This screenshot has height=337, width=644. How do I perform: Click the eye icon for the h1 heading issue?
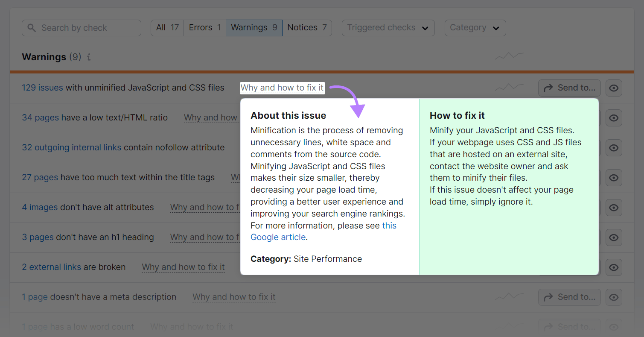tap(614, 237)
